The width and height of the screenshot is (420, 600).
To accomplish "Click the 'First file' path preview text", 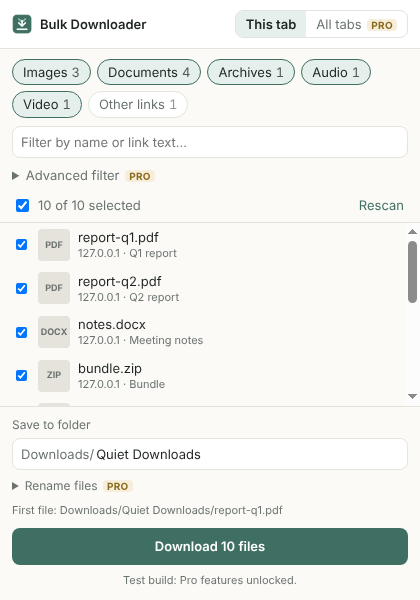I will (x=147, y=510).
